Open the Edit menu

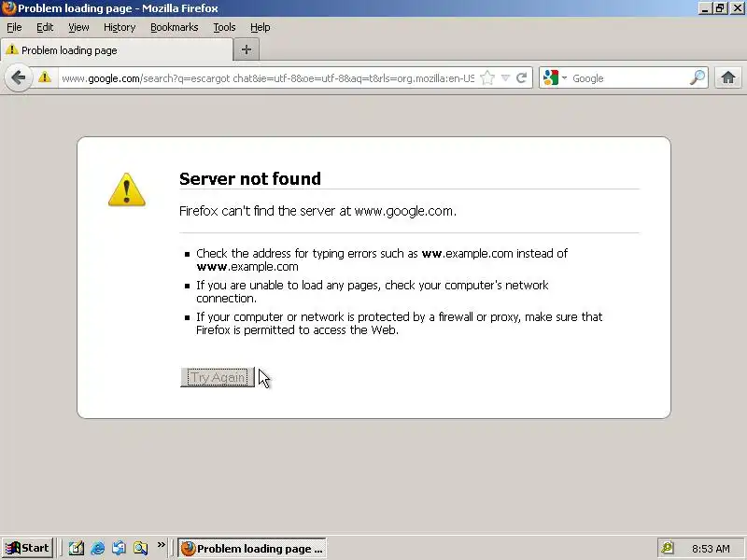pyautogui.click(x=45, y=28)
